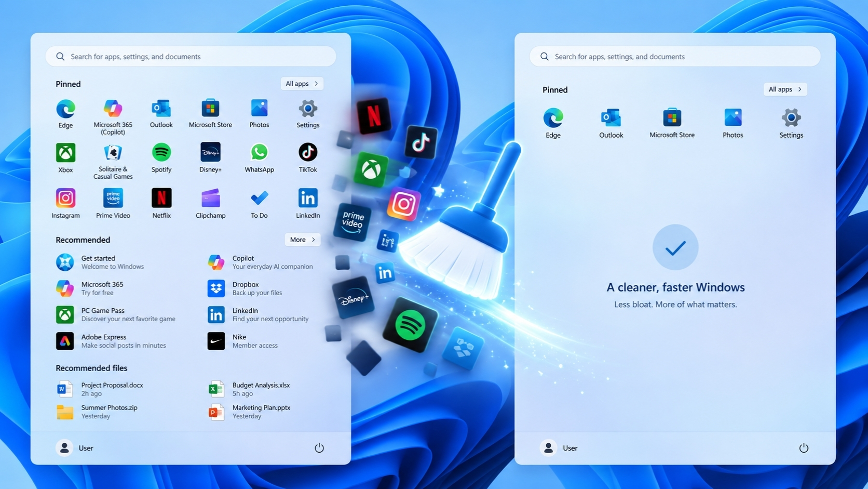Launch the Netflix pinned app
Image resolution: width=868 pixels, height=489 pixels.
(x=161, y=204)
